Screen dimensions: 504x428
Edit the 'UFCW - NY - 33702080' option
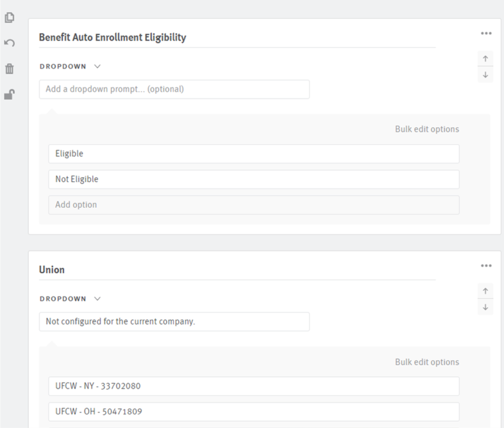[x=254, y=386]
